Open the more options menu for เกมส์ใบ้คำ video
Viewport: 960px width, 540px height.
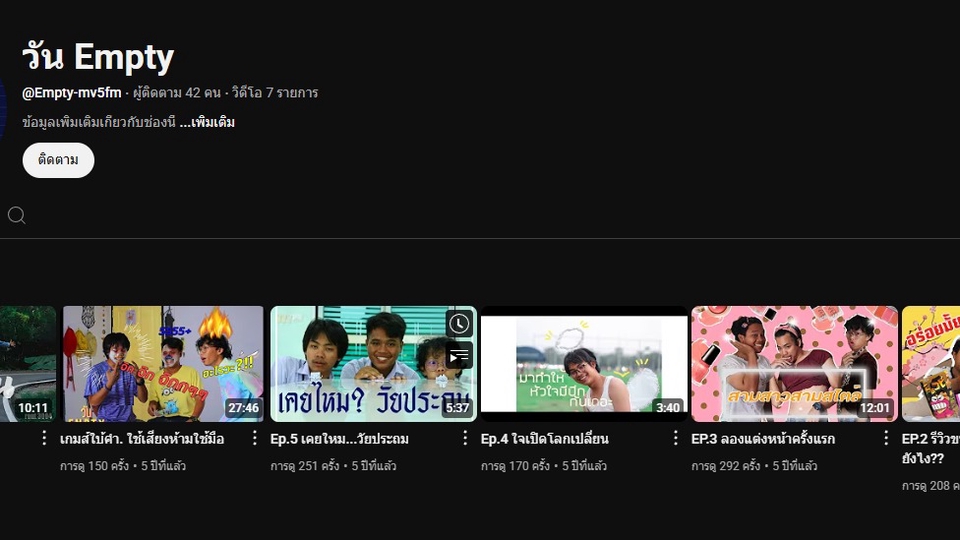click(255, 438)
